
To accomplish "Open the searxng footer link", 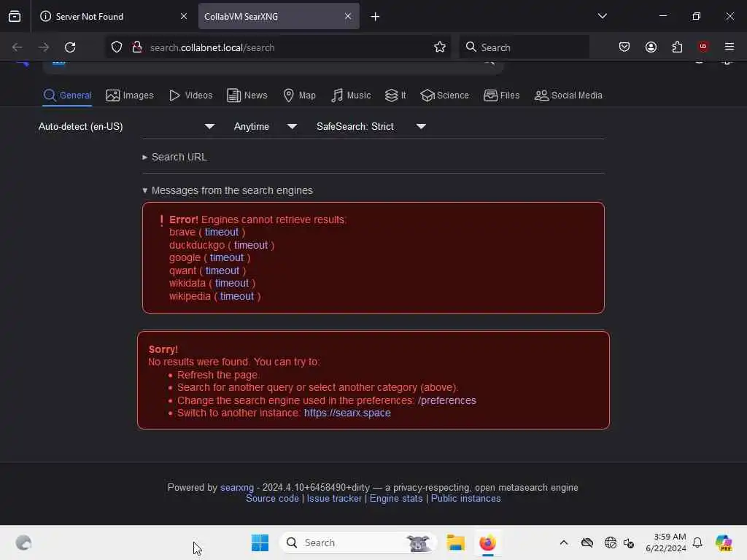I will pos(237,488).
